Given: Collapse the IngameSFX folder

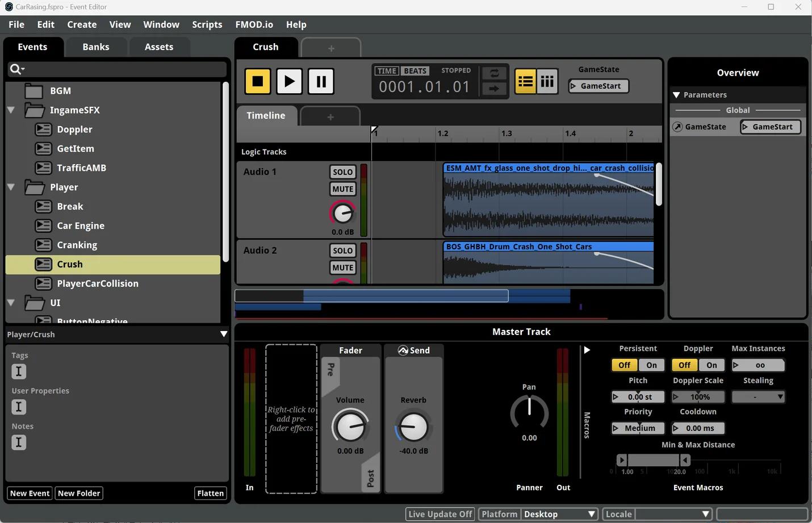Looking at the screenshot, I should (11, 110).
